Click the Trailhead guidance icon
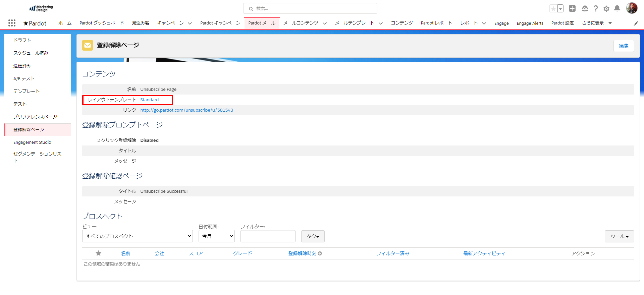 [585, 9]
